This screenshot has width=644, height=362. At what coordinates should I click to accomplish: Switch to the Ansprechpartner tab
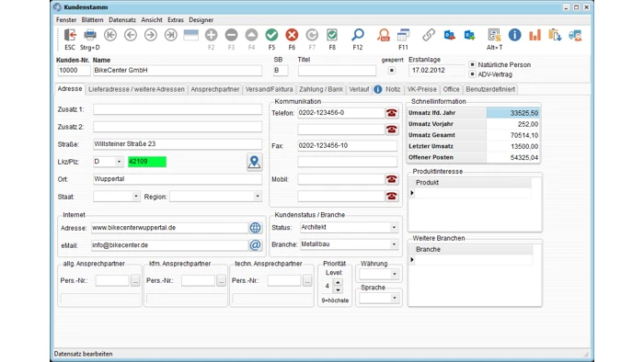[x=214, y=89]
